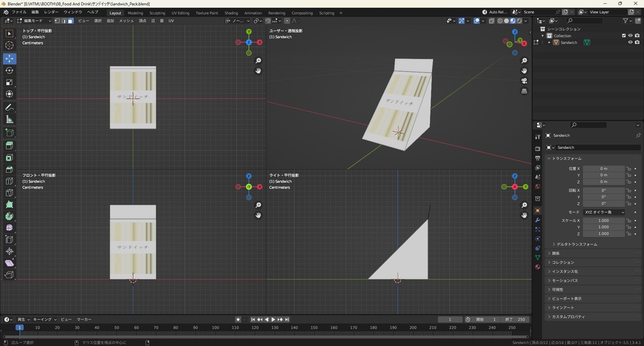Open the ファイル (File) menu

click(x=19, y=13)
